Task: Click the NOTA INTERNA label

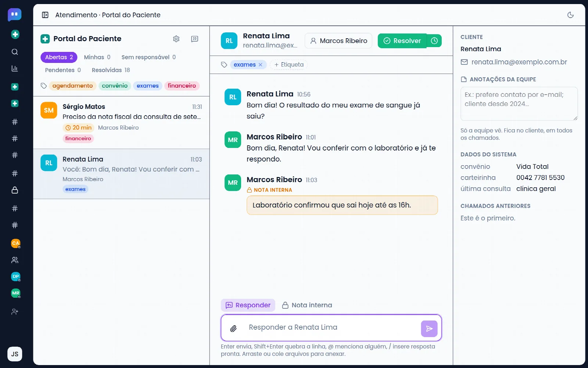Action: 269,190
